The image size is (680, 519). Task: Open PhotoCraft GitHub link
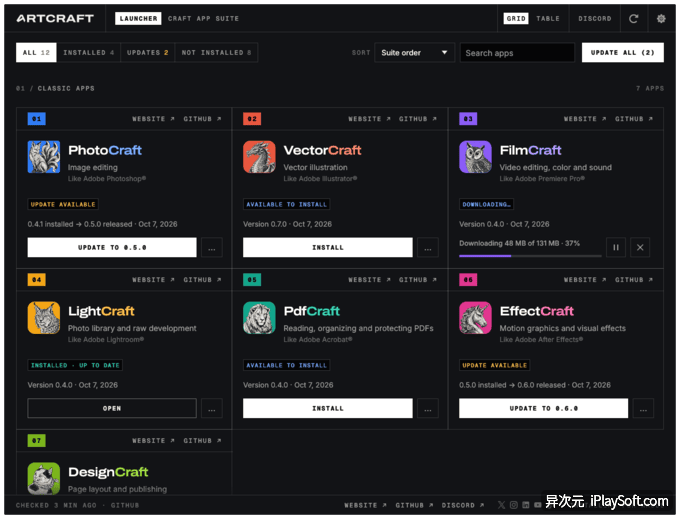tap(202, 119)
